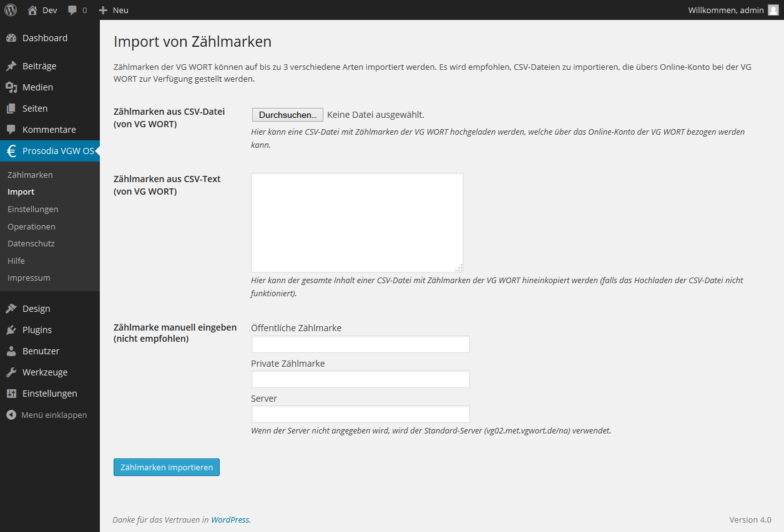Screen dimensions: 784x532
Task: Click the Dashboard gauge icon
Action: tap(11, 38)
